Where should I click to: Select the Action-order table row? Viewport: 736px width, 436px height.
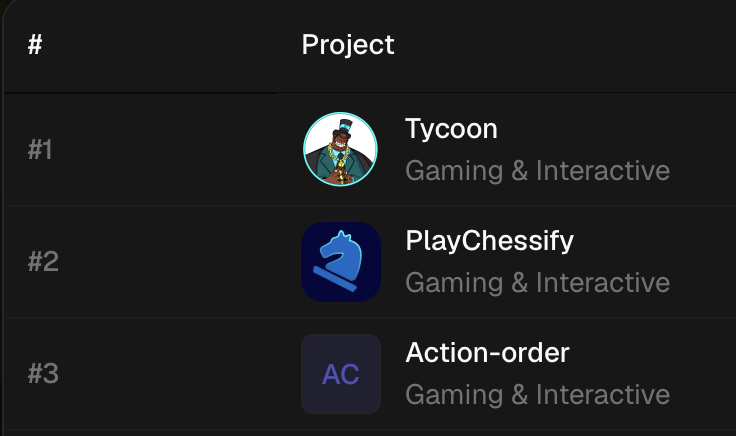[x=370, y=374]
